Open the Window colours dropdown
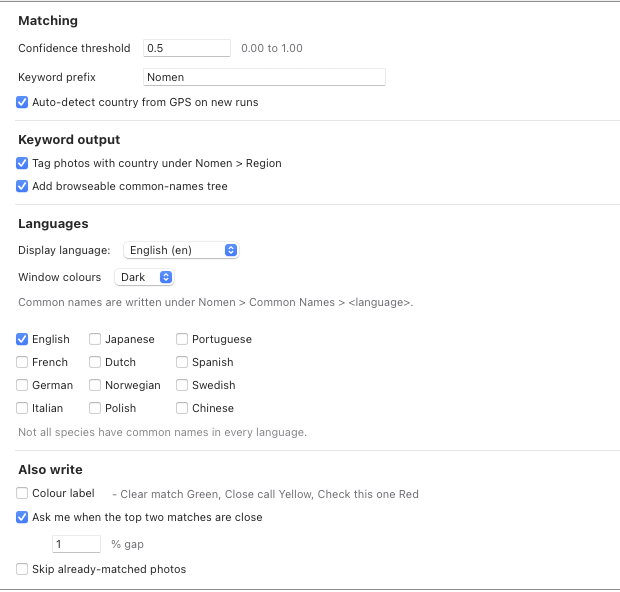The width and height of the screenshot is (620, 592). pyautogui.click(x=144, y=277)
